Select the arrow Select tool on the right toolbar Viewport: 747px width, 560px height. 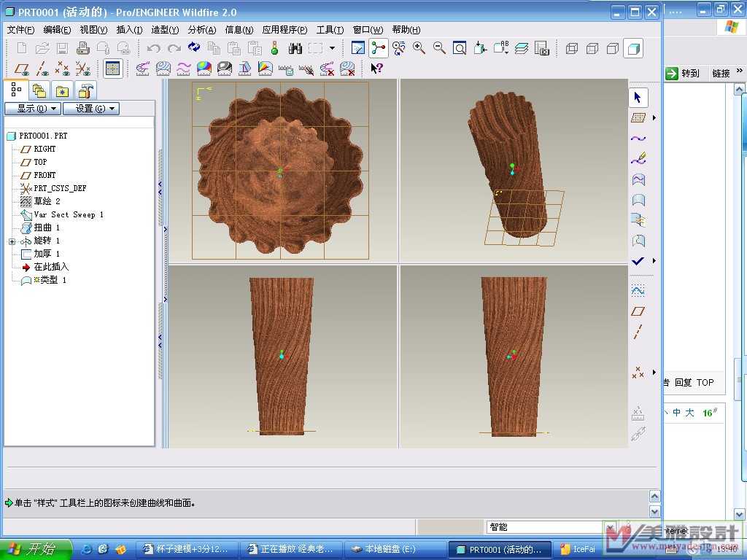638,97
